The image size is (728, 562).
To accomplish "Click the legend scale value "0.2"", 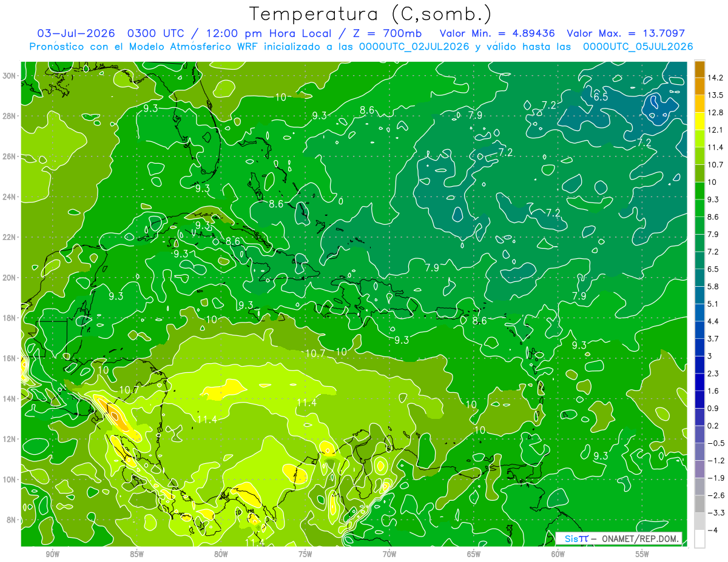I will 713,426.
